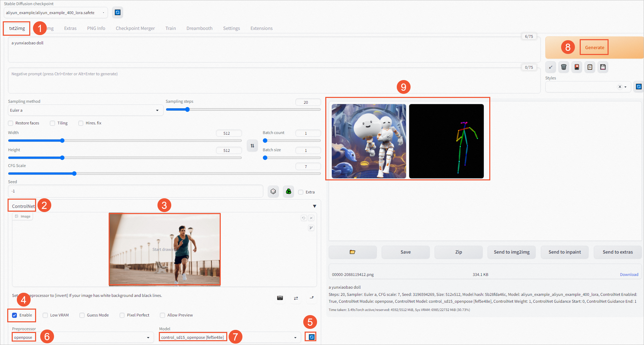Image resolution: width=644 pixels, height=345 pixels.
Task: Uncheck the ControlNet Enable checkbox
Action: [14, 315]
